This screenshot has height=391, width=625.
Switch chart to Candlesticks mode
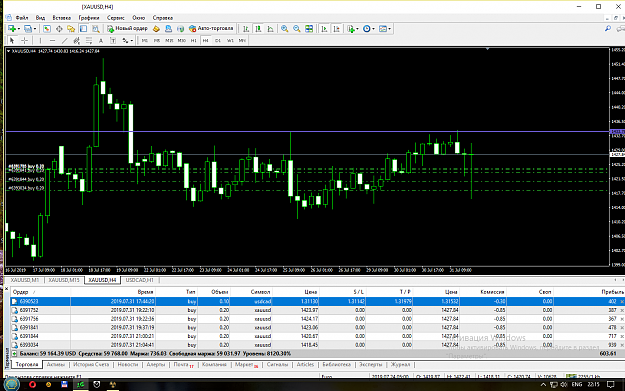258,29
